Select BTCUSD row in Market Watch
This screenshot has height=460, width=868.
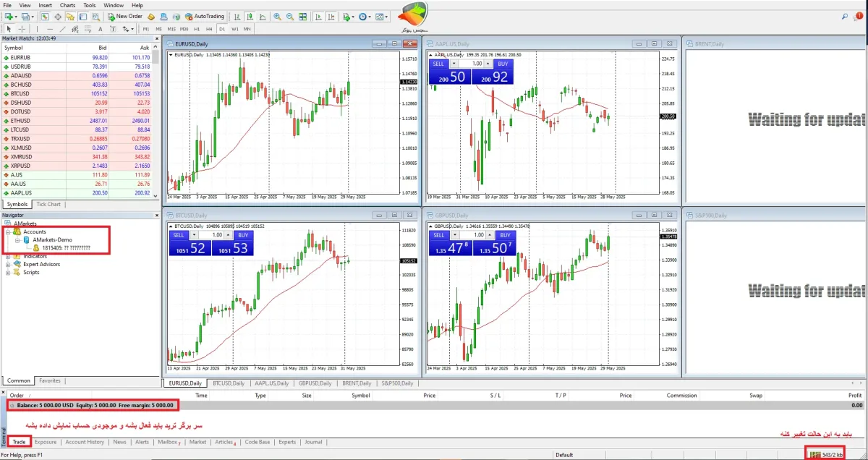tap(77, 93)
